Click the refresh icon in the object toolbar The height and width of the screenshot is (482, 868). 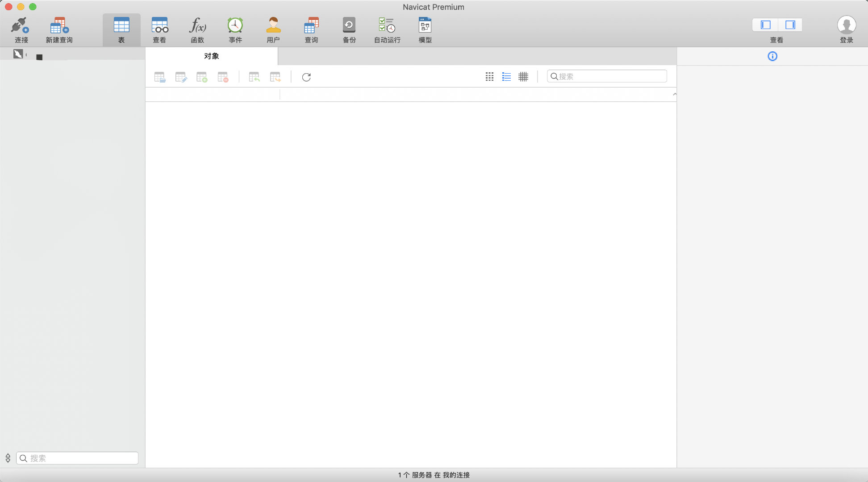[x=306, y=77]
